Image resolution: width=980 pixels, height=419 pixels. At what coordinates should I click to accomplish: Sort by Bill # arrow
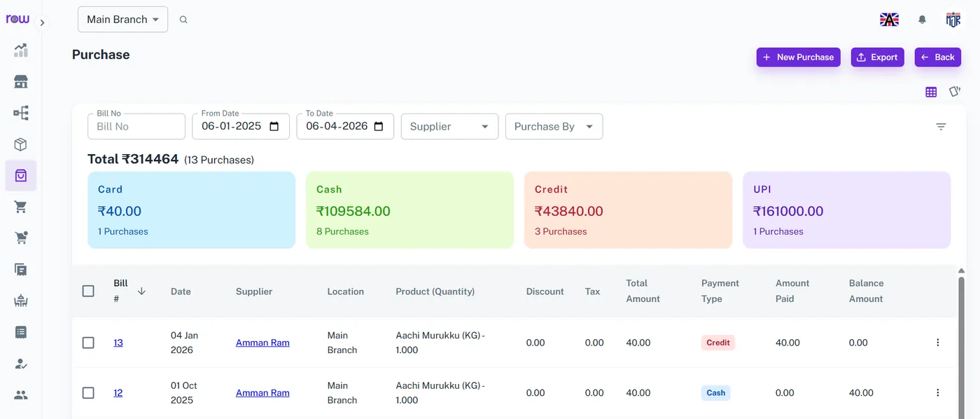[141, 291]
